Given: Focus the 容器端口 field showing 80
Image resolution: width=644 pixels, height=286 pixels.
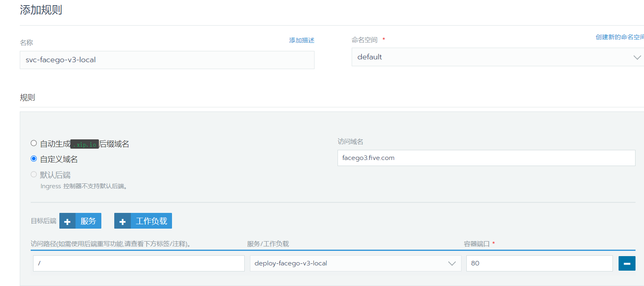Looking at the screenshot, I should 539,263.
